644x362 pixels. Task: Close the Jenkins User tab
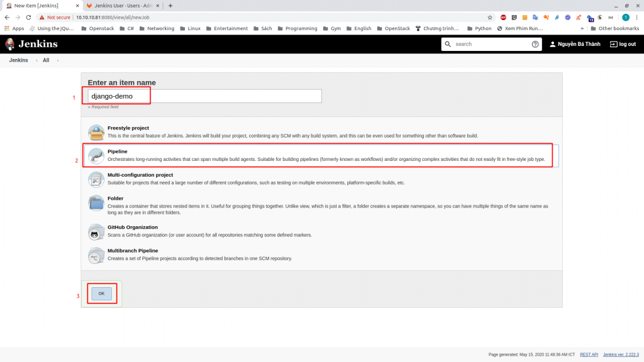[158, 6]
